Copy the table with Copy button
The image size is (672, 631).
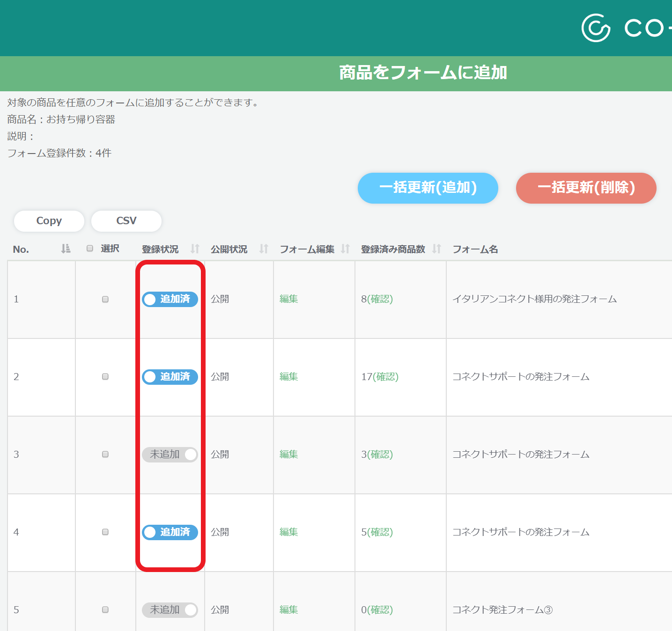(x=49, y=221)
